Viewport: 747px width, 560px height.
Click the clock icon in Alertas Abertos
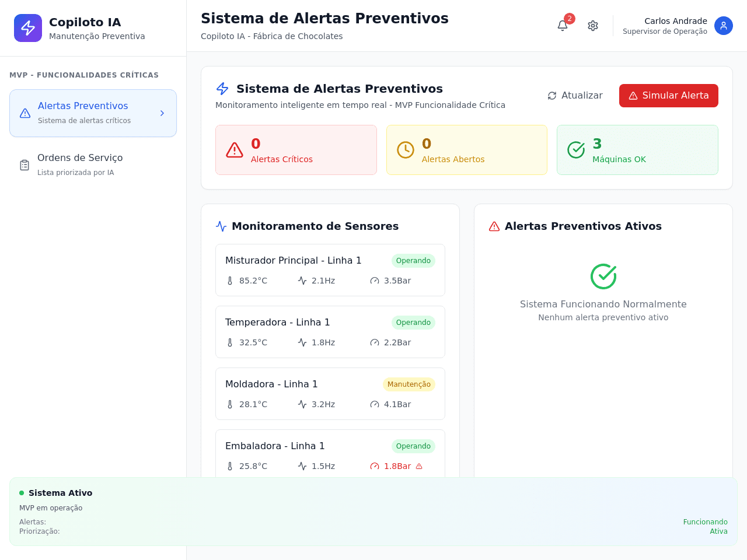click(406, 150)
